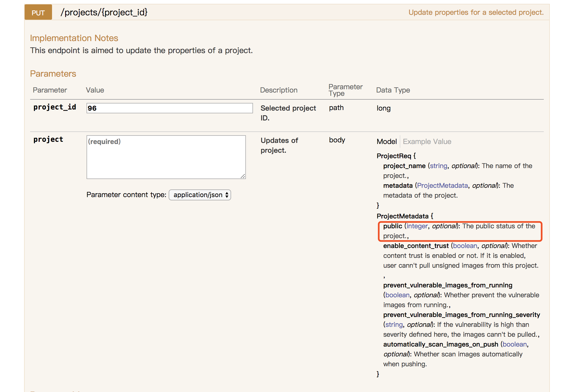Click the /projects/{project_id} endpoint path
The height and width of the screenshot is (392, 575).
104,12
